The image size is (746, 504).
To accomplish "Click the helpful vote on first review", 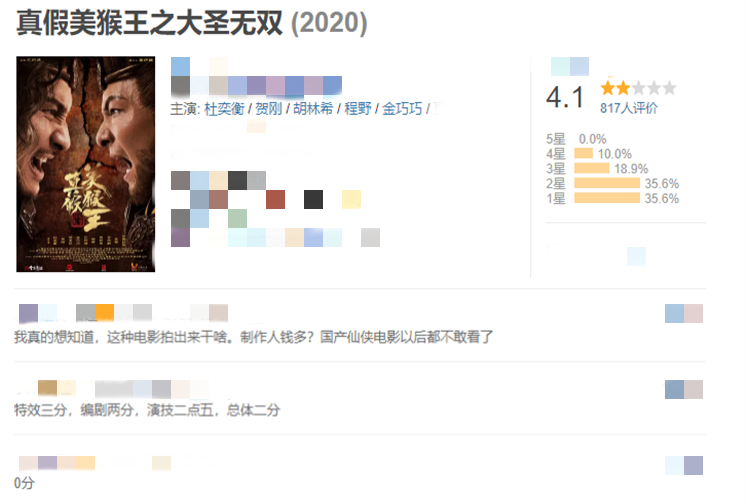I will (x=684, y=314).
